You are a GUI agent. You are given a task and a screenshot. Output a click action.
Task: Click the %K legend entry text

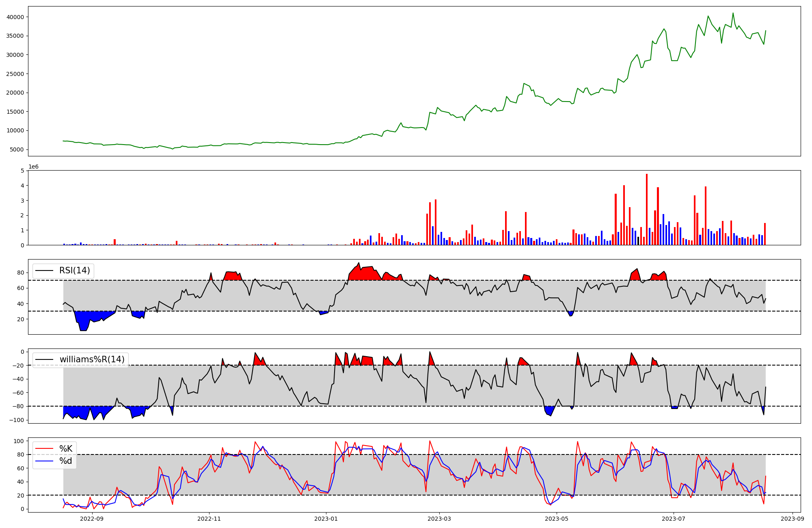[66, 448]
